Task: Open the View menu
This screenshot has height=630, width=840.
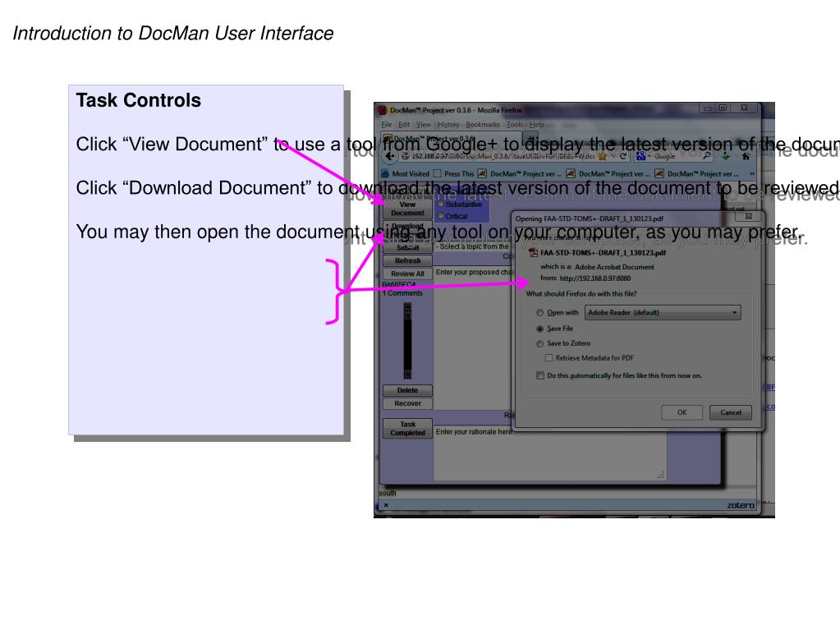Action: (423, 124)
